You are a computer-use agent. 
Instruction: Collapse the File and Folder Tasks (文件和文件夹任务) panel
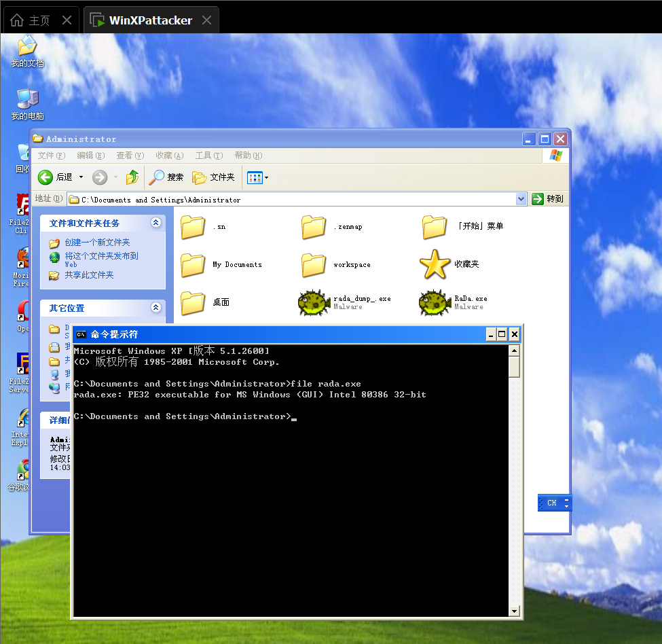(155, 223)
